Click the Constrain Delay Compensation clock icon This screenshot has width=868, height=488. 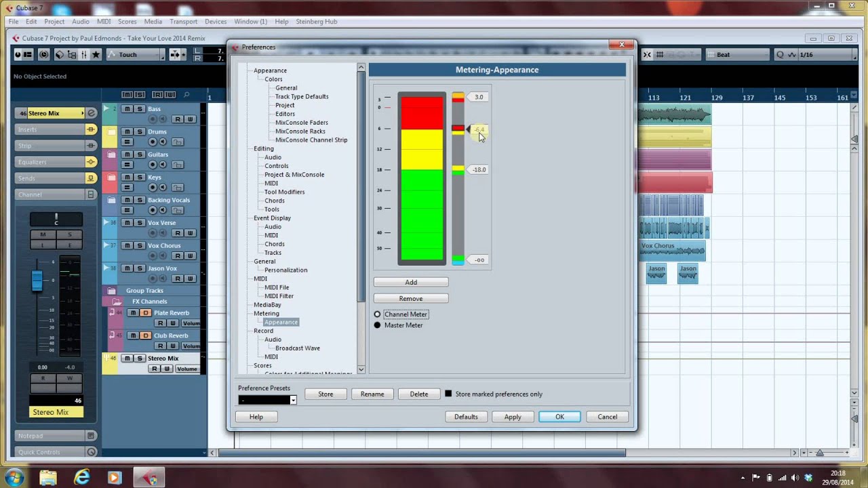click(44, 54)
